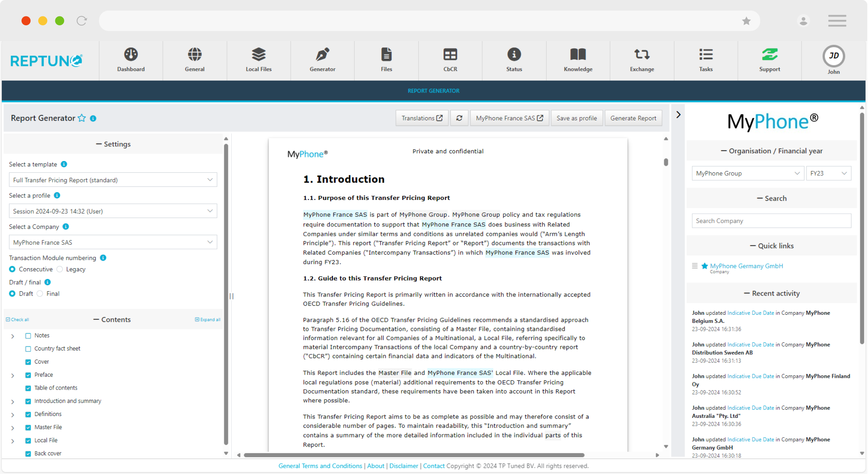This screenshot has width=868, height=474.
Task: Check the Country fact sheet checkbox
Action: point(28,349)
